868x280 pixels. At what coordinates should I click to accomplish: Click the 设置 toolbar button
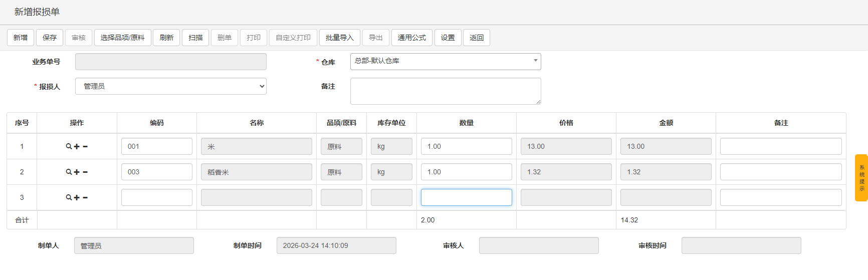[448, 38]
